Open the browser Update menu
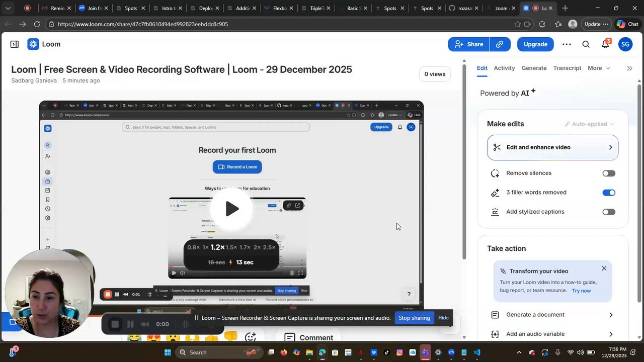The image size is (644, 362). tap(597, 24)
